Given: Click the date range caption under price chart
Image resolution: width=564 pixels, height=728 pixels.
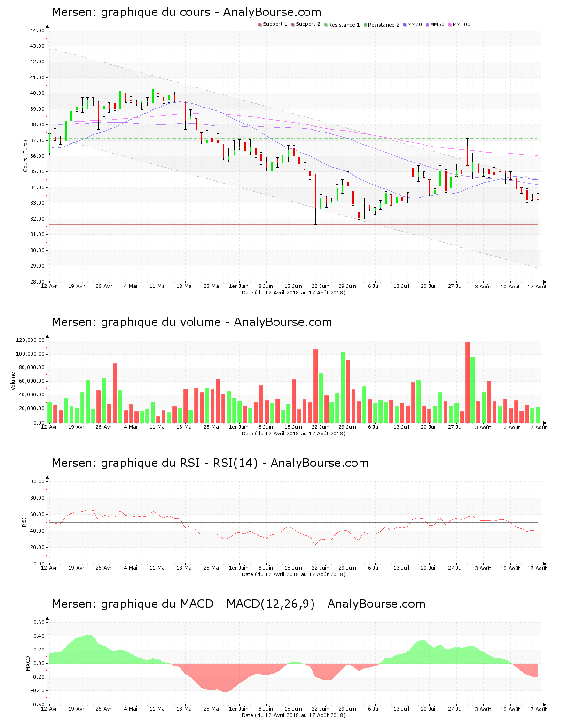Looking at the screenshot, I should point(293,293).
